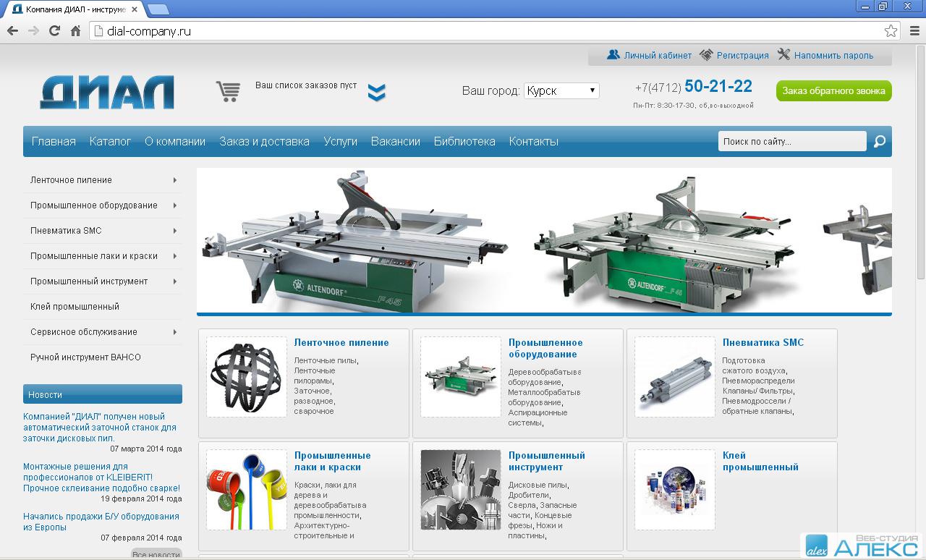
Task: Open the Промышленные лаки и краски thumbnail
Action: click(246, 490)
